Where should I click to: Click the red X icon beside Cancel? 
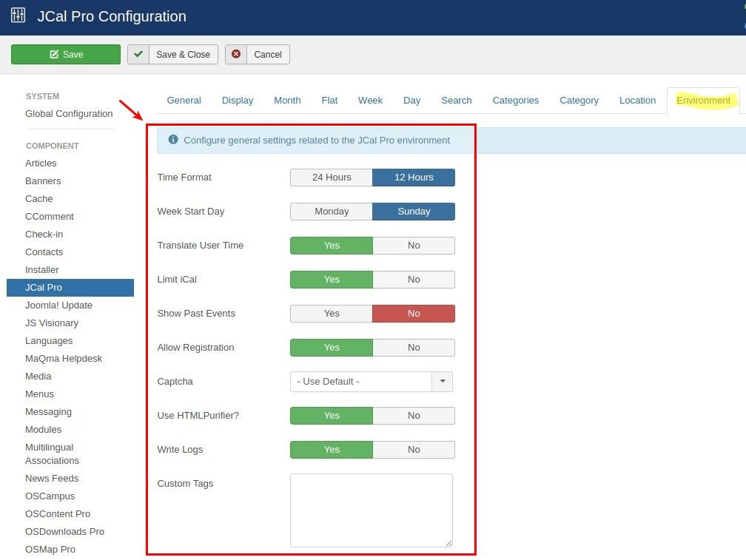click(236, 54)
